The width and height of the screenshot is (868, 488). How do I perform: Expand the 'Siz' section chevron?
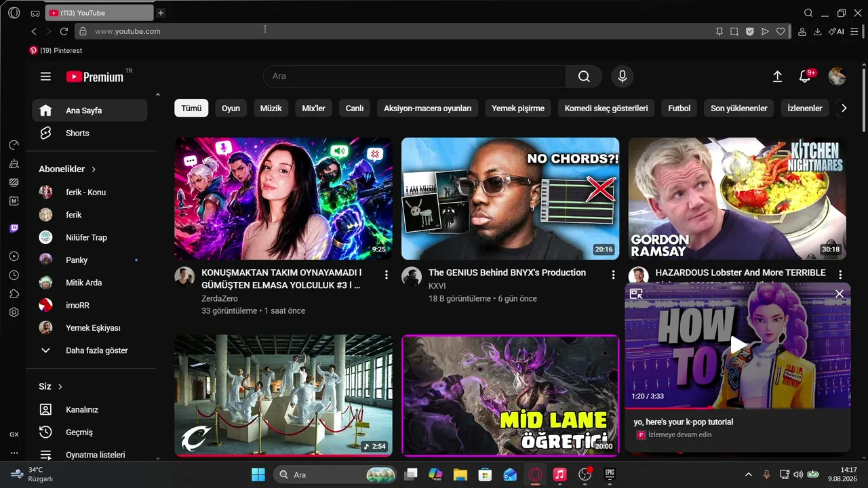click(x=60, y=387)
